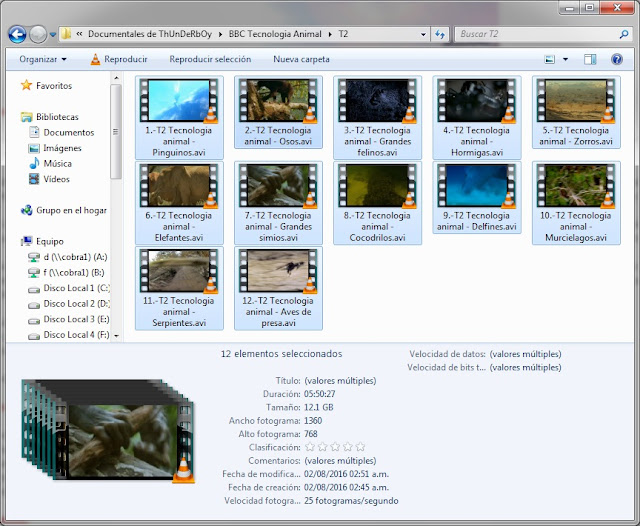Click the Velocidad de datos value
Image resolution: width=640 pixels, height=526 pixels.
coord(525,354)
